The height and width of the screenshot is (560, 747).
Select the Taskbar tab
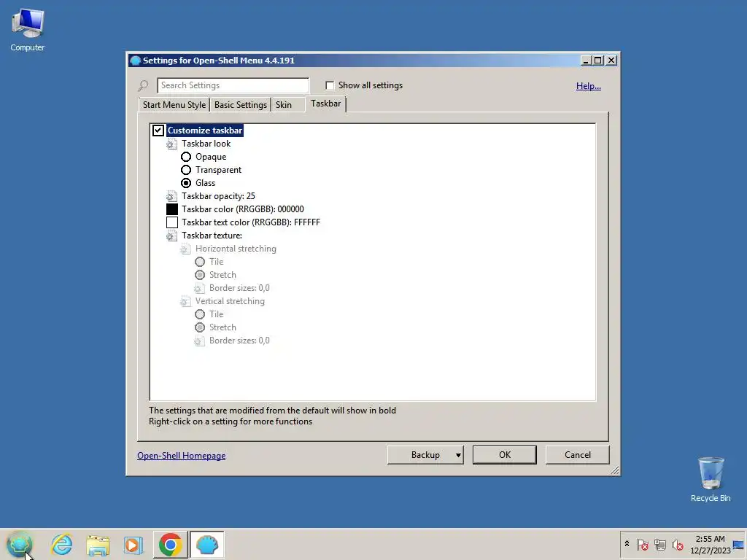[326, 104]
